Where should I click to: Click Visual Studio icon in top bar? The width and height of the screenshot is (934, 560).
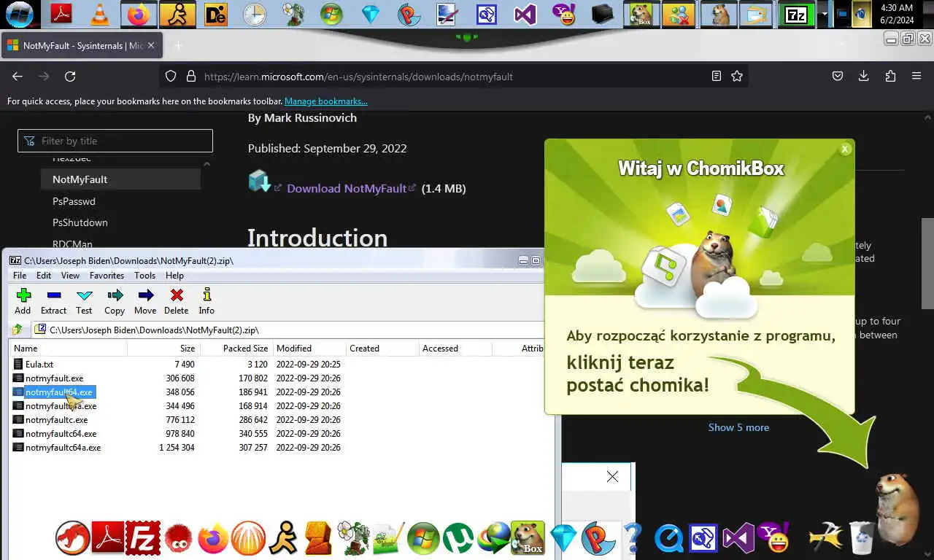click(x=525, y=14)
